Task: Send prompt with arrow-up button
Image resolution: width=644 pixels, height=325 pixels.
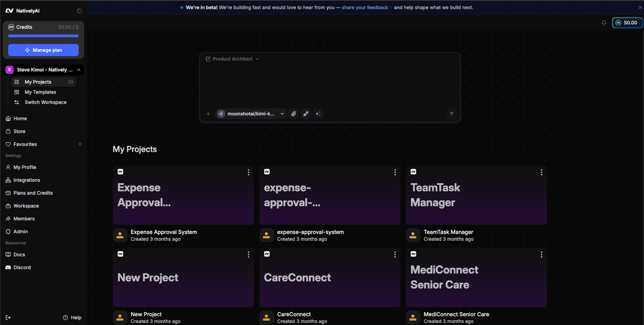Action: [x=452, y=114]
